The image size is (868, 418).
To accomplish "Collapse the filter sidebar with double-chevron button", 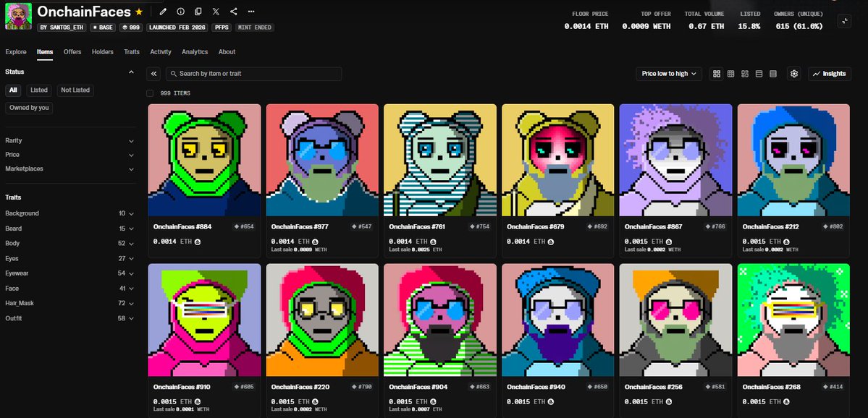I will pos(154,74).
